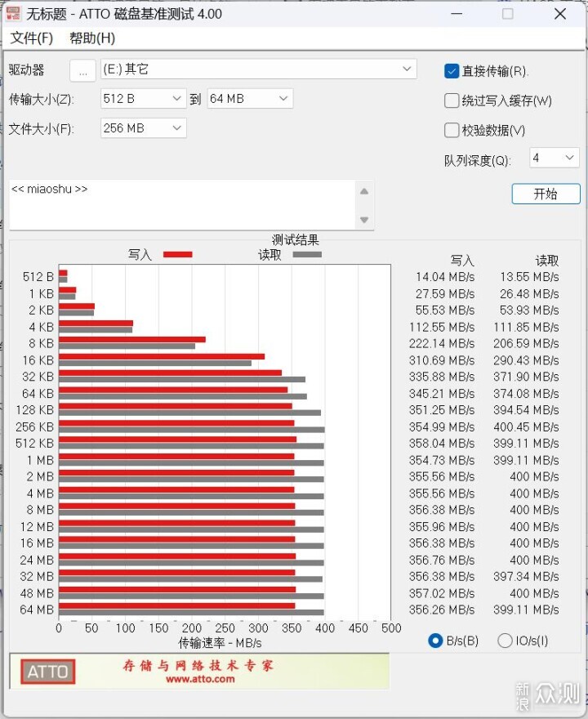Open the 512 B transfer size dropdown
The width and height of the screenshot is (588, 719).
[144, 99]
